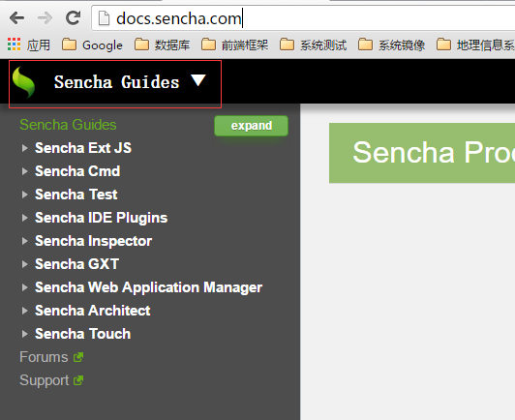Open the Sencha Guides header dropdown arrow

(198, 80)
